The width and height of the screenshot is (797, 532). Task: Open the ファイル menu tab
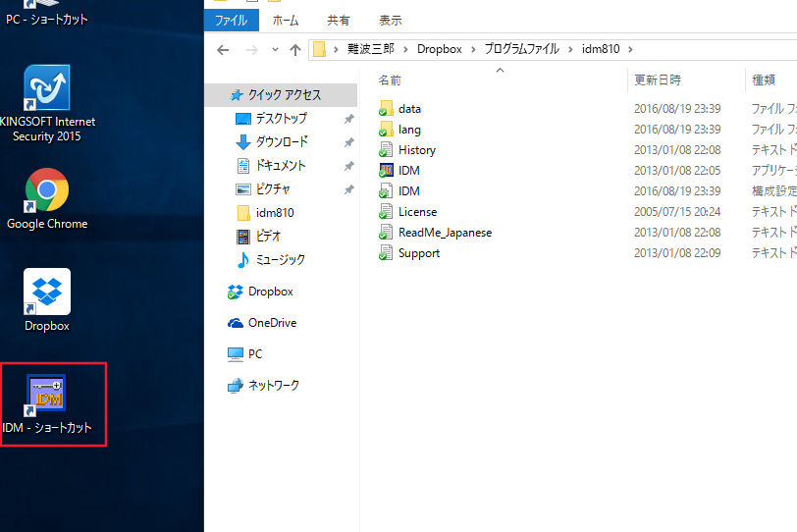click(x=232, y=21)
